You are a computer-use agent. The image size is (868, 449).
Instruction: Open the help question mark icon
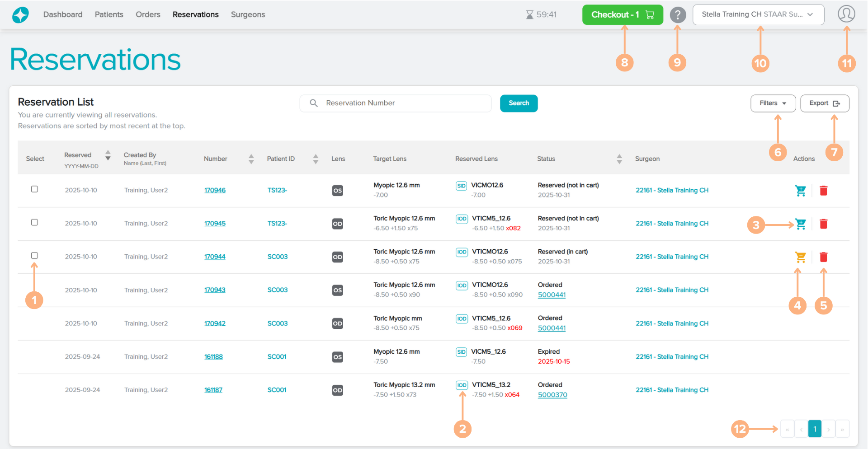[x=677, y=15]
